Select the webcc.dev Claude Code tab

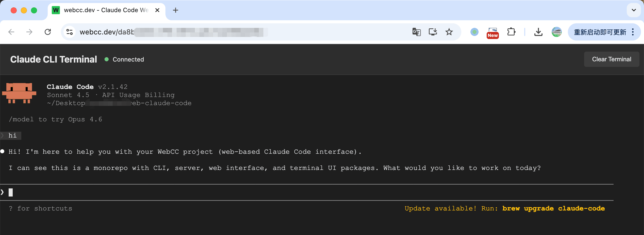[x=101, y=10]
